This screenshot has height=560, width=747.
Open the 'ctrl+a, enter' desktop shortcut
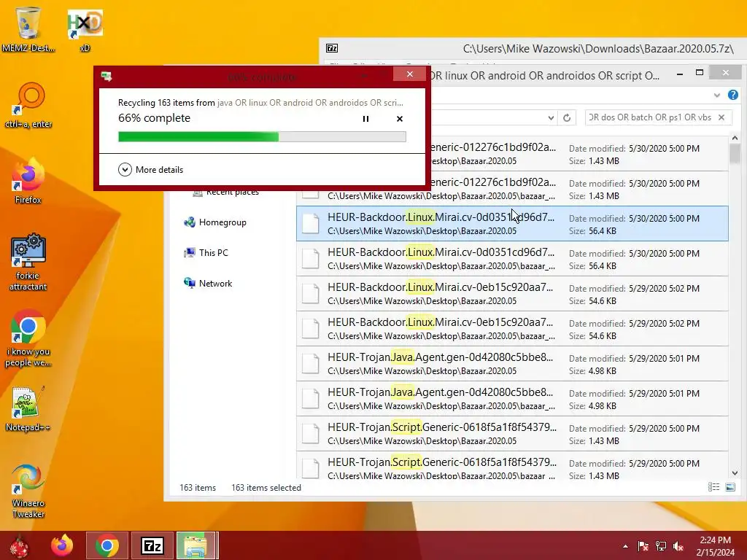pos(28,106)
